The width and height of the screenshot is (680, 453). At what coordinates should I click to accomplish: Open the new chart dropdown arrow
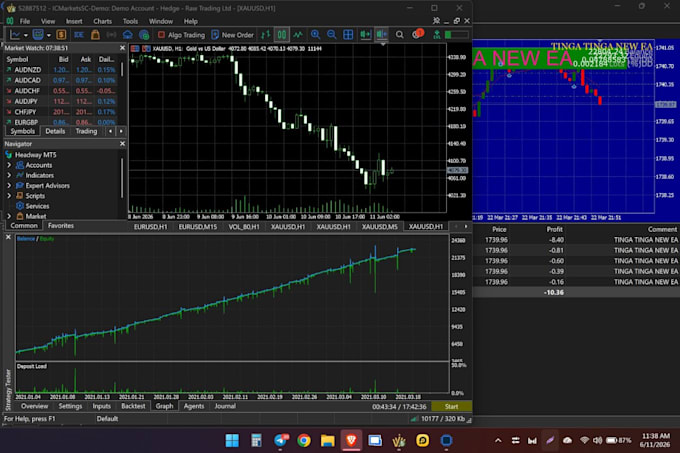[26, 35]
